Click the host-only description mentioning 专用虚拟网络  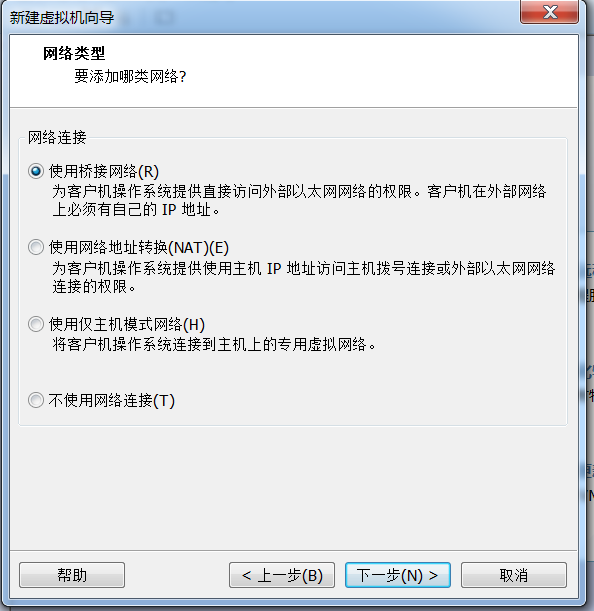click(x=214, y=344)
